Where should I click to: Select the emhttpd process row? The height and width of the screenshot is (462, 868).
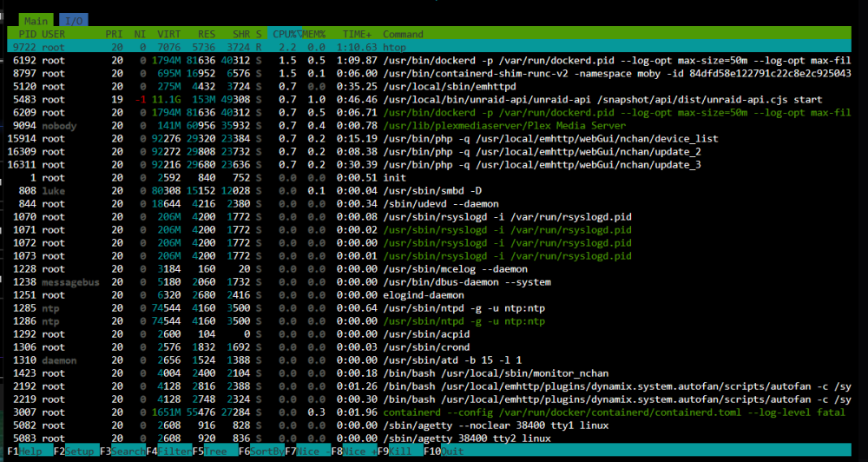point(429,87)
